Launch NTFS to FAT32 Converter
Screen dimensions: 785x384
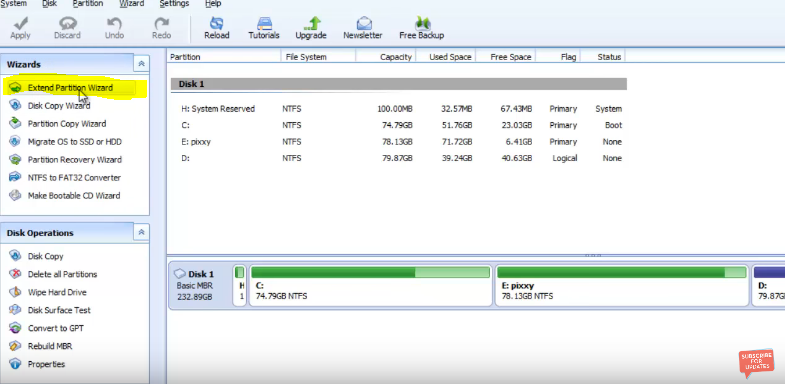[x=74, y=178]
